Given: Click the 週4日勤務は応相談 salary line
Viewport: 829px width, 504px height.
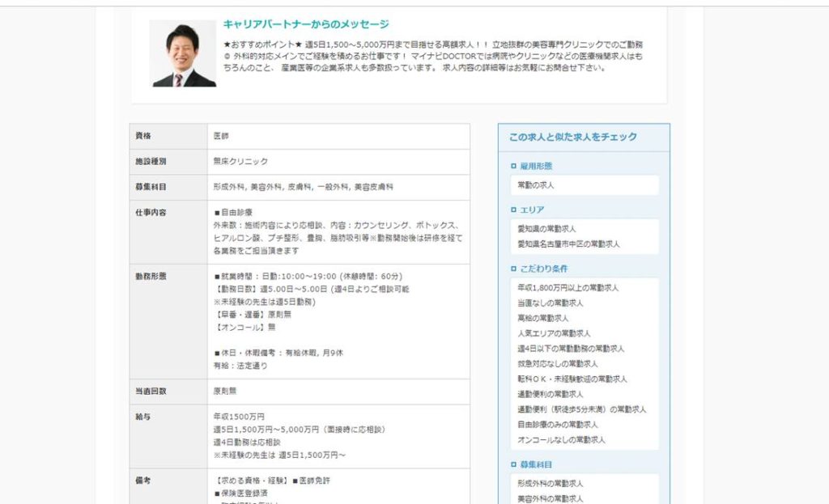Looking at the screenshot, I should pyautogui.click(x=247, y=443).
